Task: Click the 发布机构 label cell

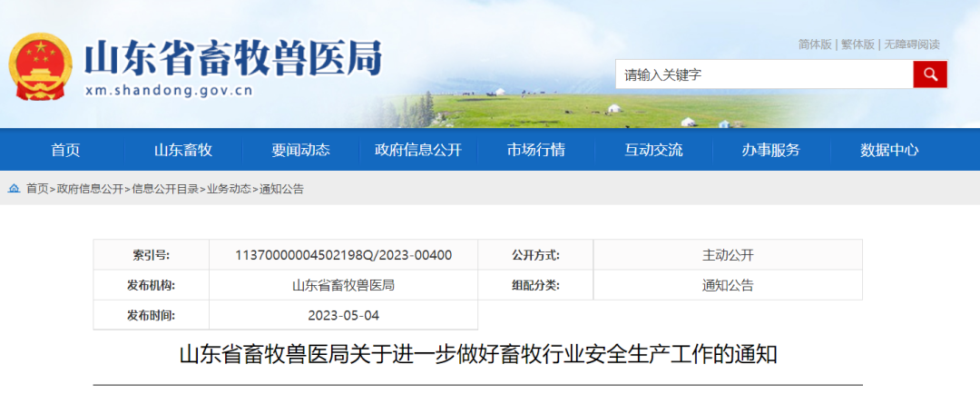Action: (152, 285)
